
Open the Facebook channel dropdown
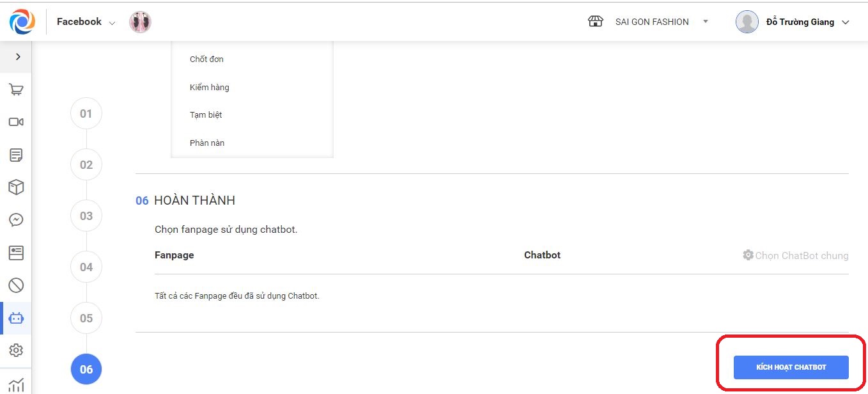pos(86,22)
